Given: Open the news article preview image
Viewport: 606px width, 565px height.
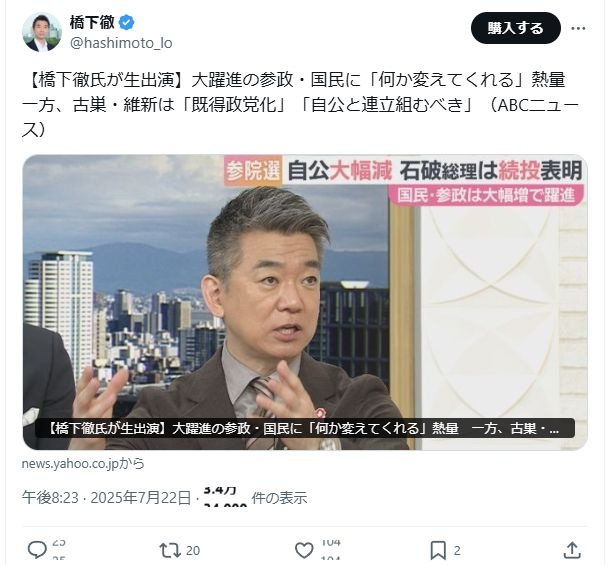Looking at the screenshot, I should click(x=305, y=302).
